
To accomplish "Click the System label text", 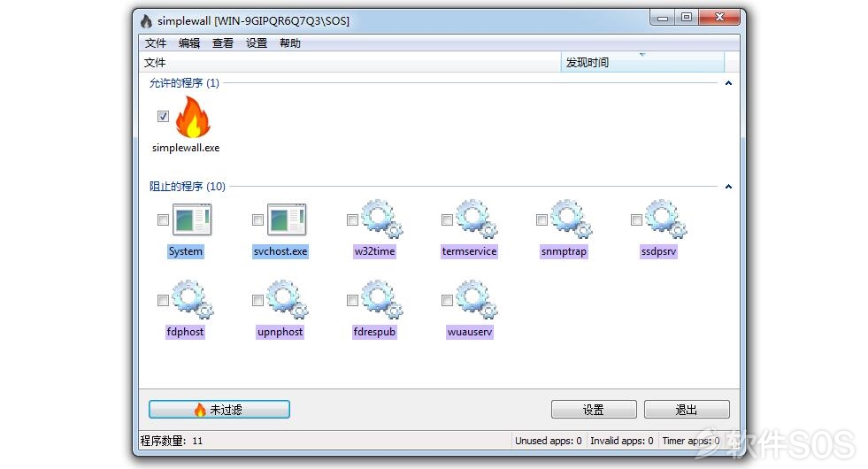I will click(186, 251).
